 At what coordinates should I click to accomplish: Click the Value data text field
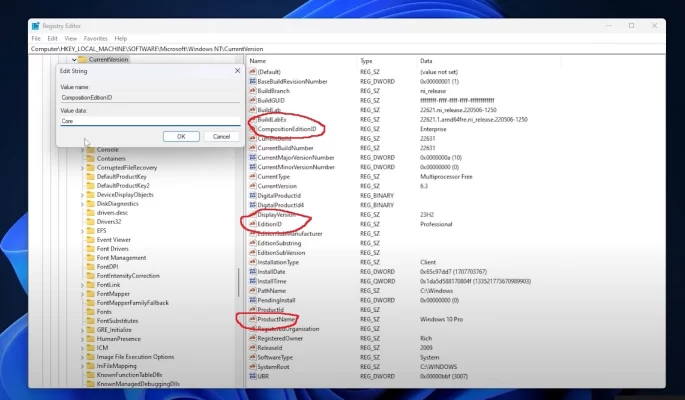[x=148, y=121]
